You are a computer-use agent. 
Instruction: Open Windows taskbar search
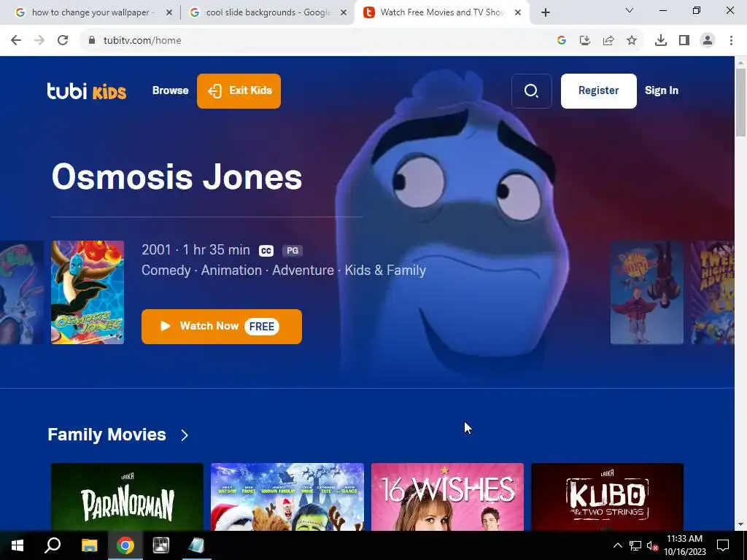[x=53, y=545]
